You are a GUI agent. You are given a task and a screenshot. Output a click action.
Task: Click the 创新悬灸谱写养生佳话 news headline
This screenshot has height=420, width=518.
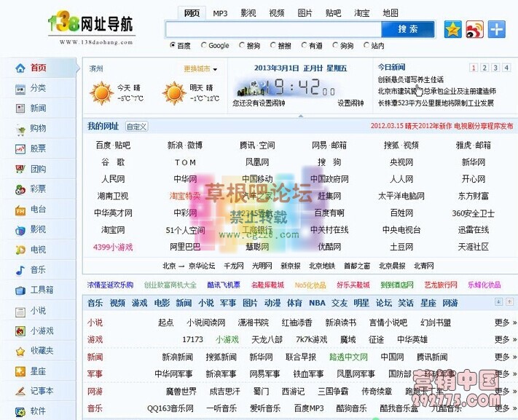pyautogui.click(x=411, y=79)
